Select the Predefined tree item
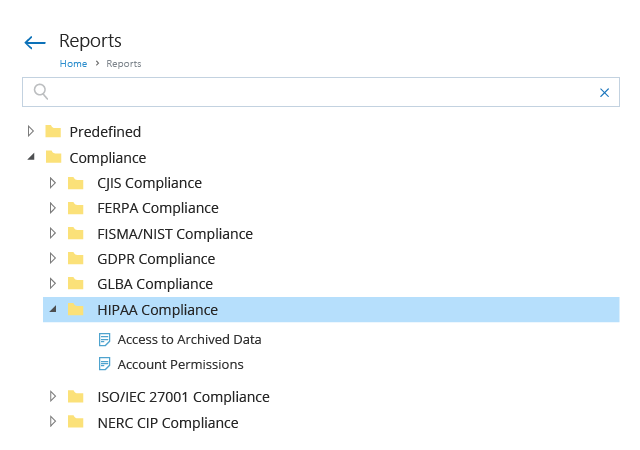 tap(105, 132)
